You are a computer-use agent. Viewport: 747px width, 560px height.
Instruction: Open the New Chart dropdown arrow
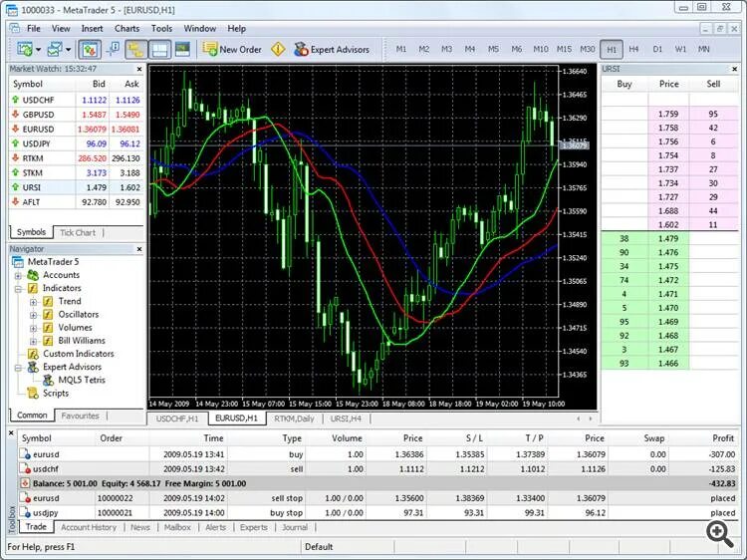tap(38, 49)
